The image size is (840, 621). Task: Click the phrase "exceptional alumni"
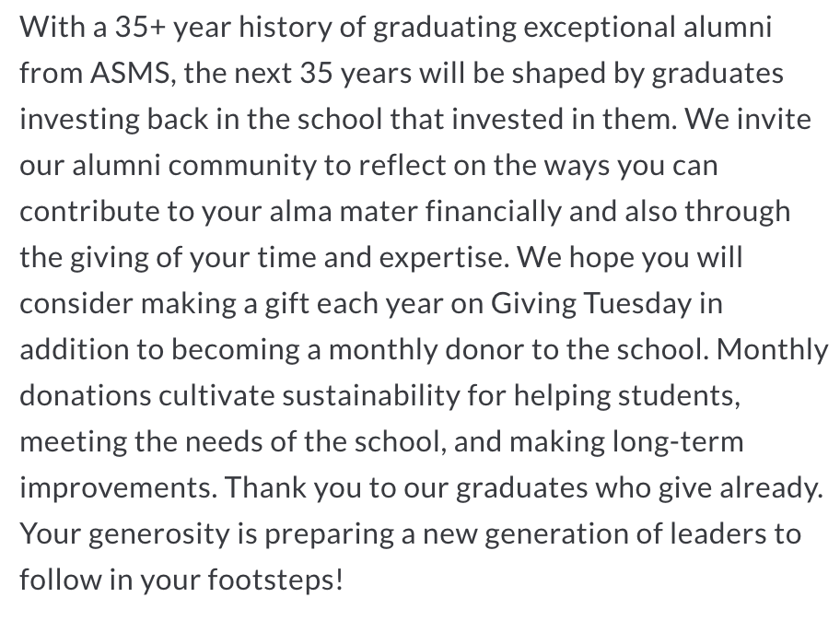point(647,28)
